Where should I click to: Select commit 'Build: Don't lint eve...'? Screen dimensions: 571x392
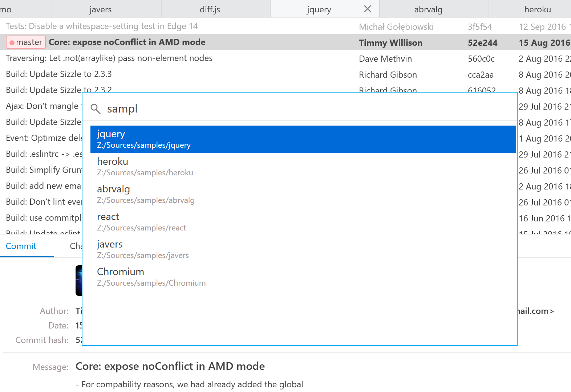(x=44, y=202)
